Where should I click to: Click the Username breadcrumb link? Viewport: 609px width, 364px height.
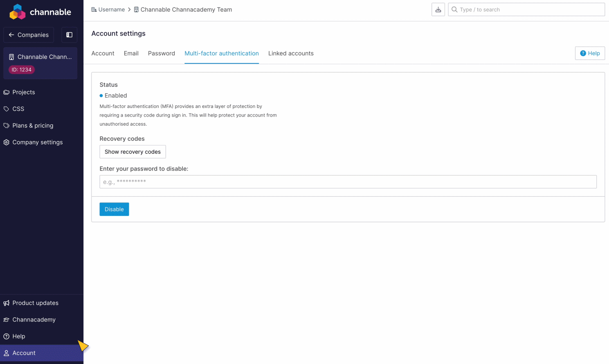111,9
